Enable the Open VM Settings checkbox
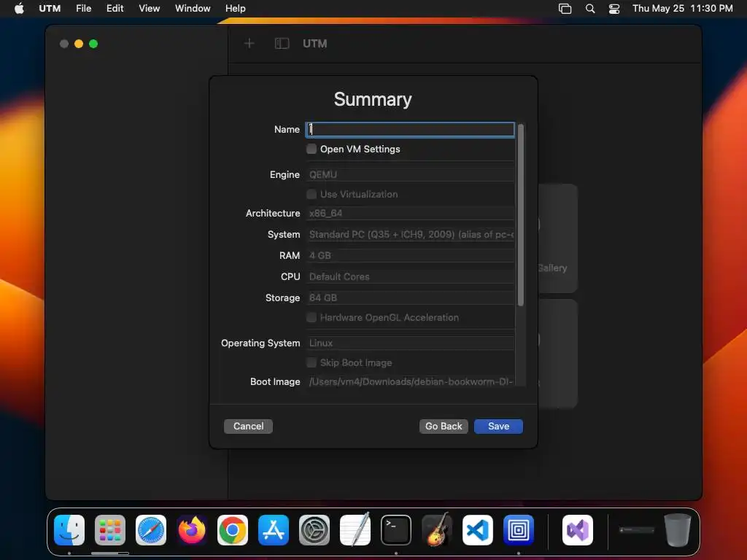The height and width of the screenshot is (560, 747). [311, 149]
